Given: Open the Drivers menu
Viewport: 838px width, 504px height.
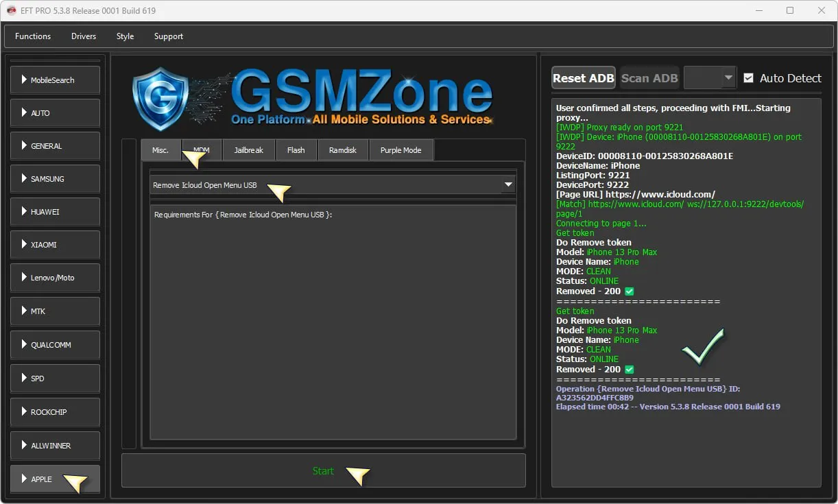Looking at the screenshot, I should tap(84, 36).
